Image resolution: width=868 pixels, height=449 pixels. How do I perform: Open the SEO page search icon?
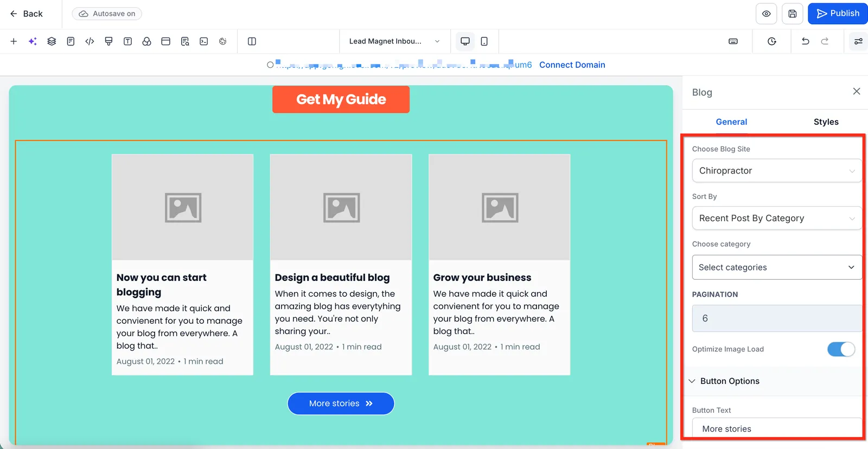pyautogui.click(x=185, y=41)
